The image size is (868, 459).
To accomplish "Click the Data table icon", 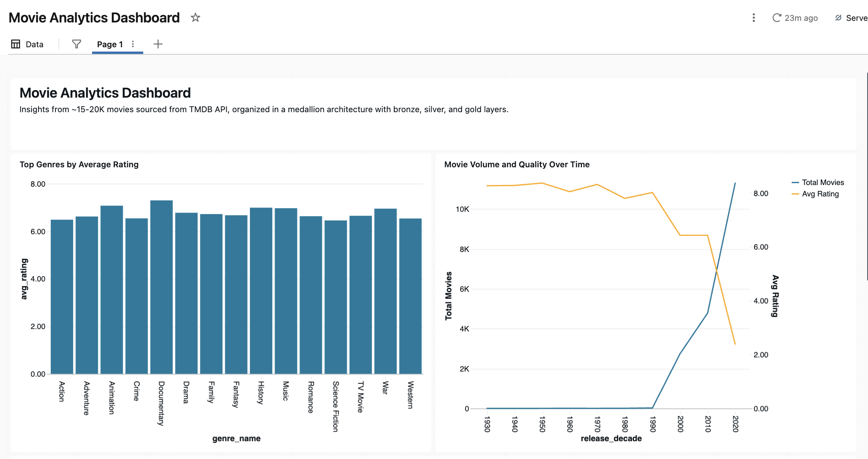I will click(16, 44).
